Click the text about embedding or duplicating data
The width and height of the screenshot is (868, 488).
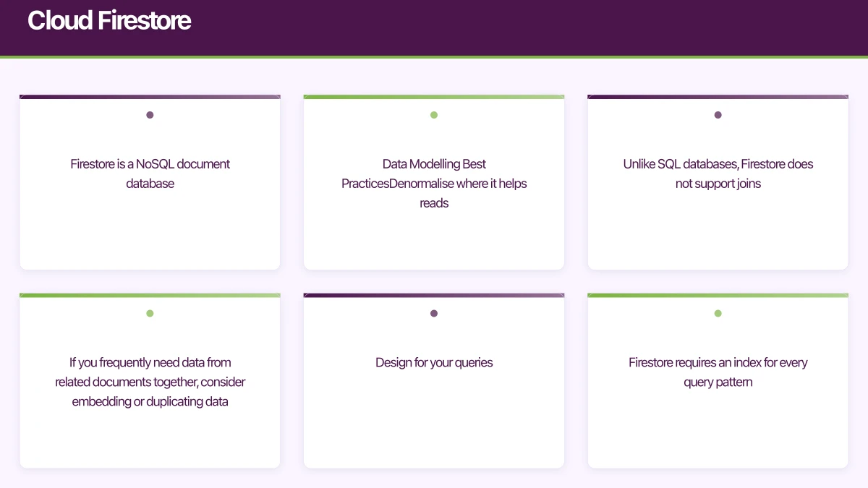click(x=150, y=382)
